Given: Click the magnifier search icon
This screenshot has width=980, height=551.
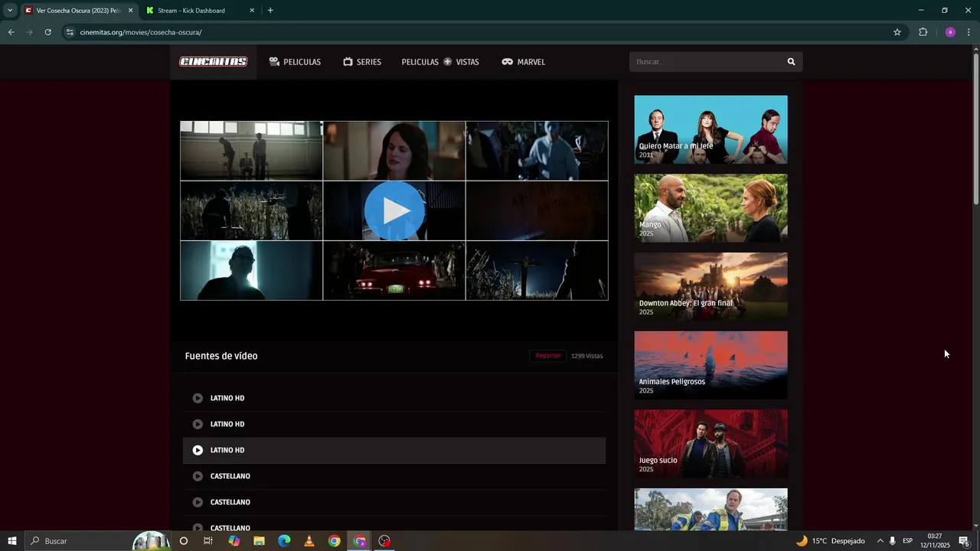Looking at the screenshot, I should coord(791,62).
